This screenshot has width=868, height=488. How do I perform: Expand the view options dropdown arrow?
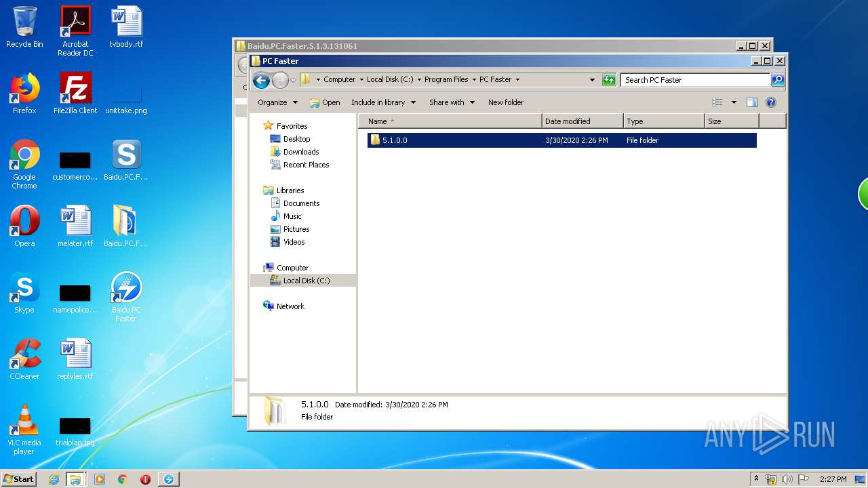734,102
